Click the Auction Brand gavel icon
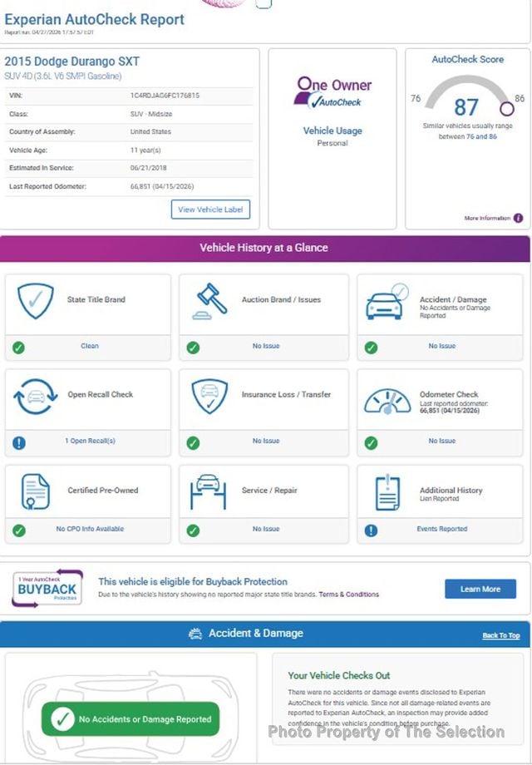532x765 pixels. (209, 301)
